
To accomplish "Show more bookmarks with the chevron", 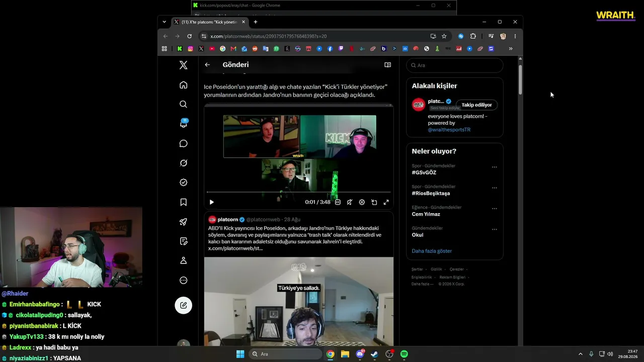I will [x=511, y=49].
